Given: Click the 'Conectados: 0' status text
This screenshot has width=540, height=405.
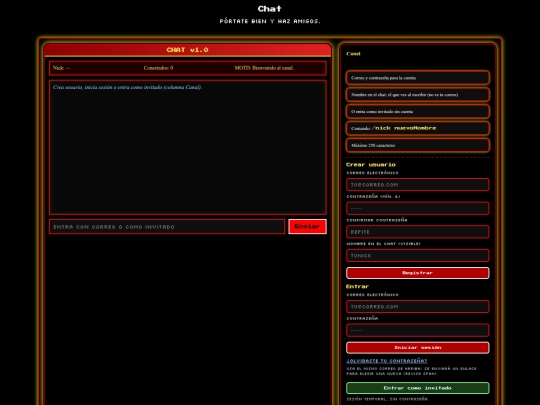Looking at the screenshot, I should [158, 68].
